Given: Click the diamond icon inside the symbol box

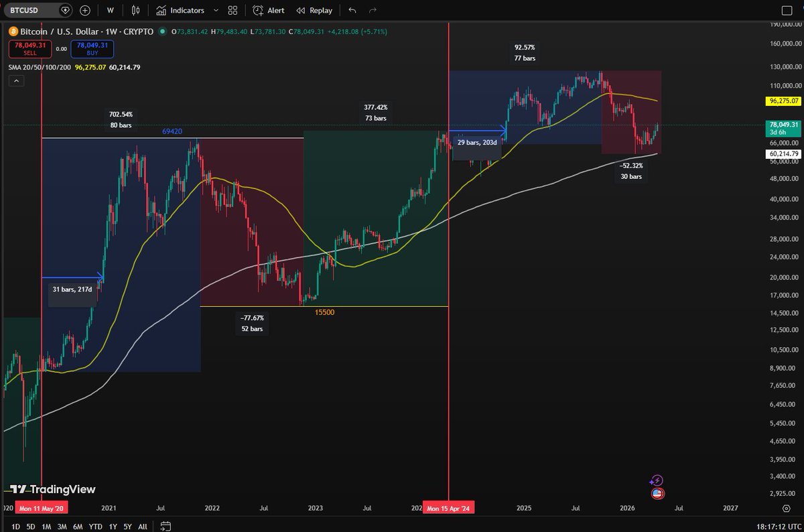Looking at the screenshot, I should (x=64, y=11).
